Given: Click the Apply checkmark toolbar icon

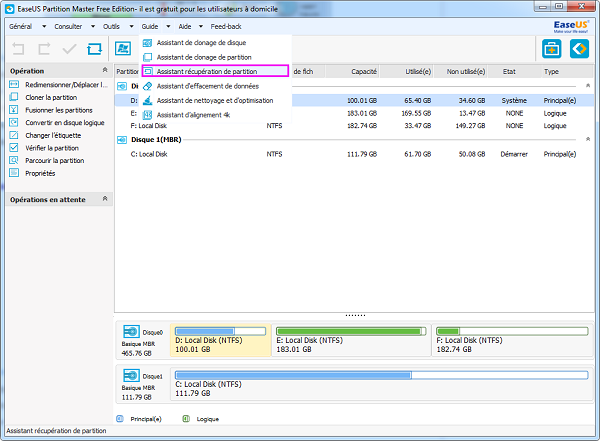Looking at the screenshot, I should click(69, 49).
